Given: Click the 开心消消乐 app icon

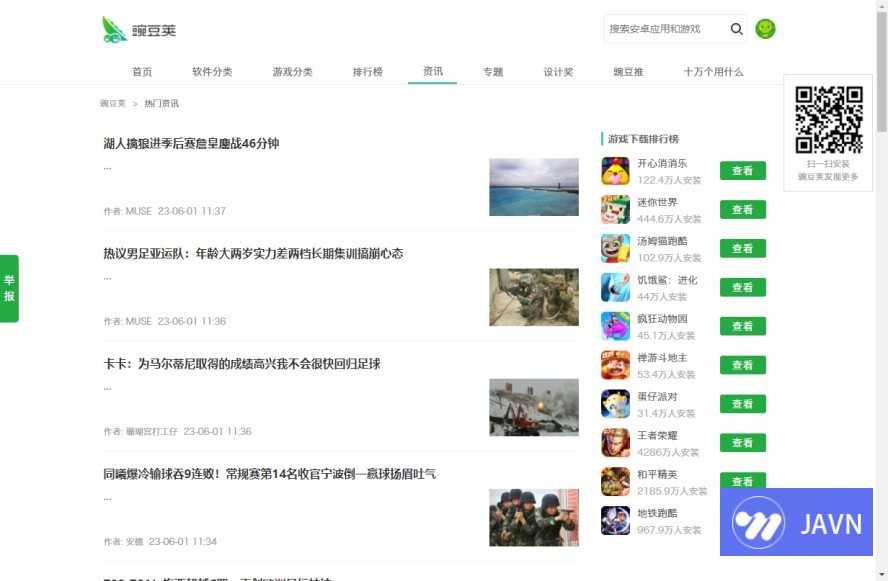Looking at the screenshot, I should coord(615,171).
